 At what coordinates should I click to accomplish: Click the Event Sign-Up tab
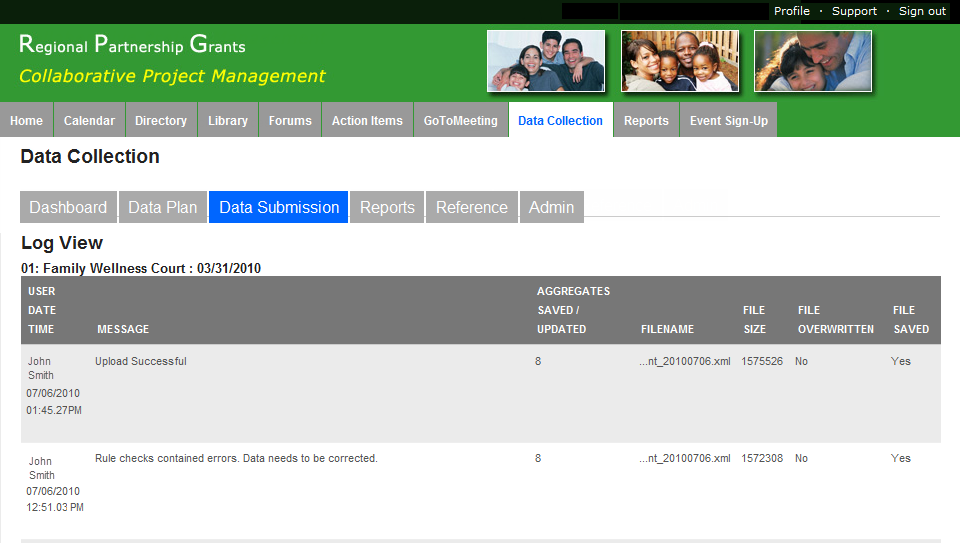[x=729, y=121]
